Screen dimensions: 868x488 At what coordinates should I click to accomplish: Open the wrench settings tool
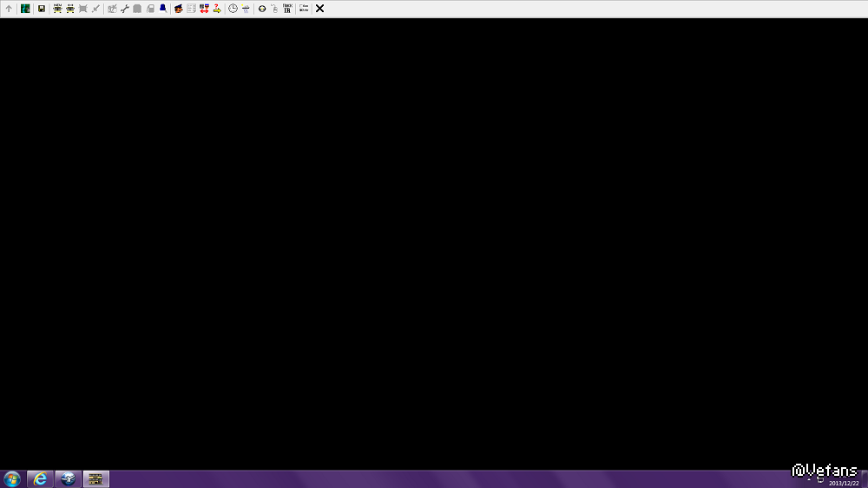point(124,9)
